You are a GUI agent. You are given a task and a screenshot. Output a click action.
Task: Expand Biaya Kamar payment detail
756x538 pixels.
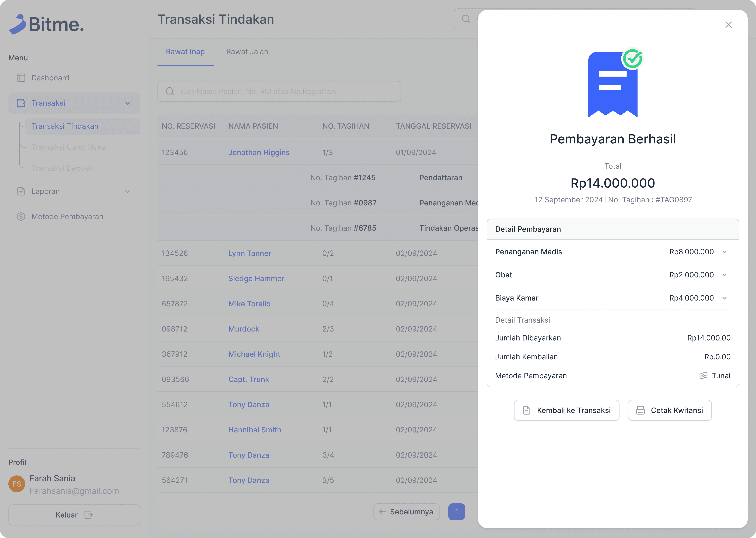tap(724, 298)
